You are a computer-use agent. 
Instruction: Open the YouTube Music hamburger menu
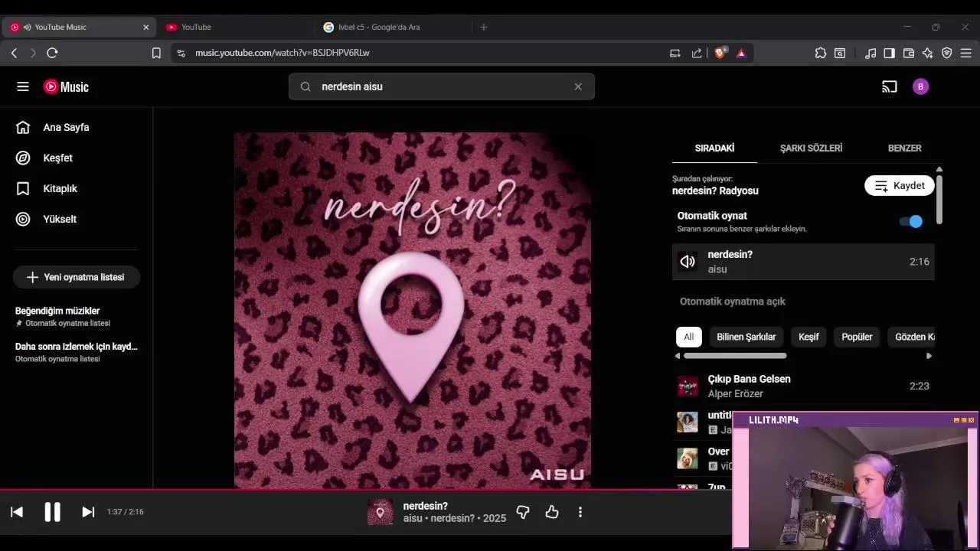click(x=23, y=86)
